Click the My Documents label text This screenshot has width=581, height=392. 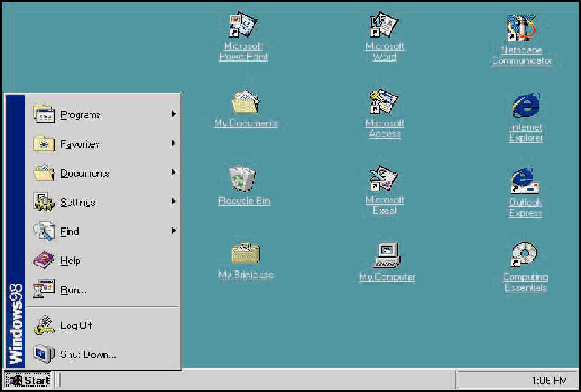(x=246, y=123)
